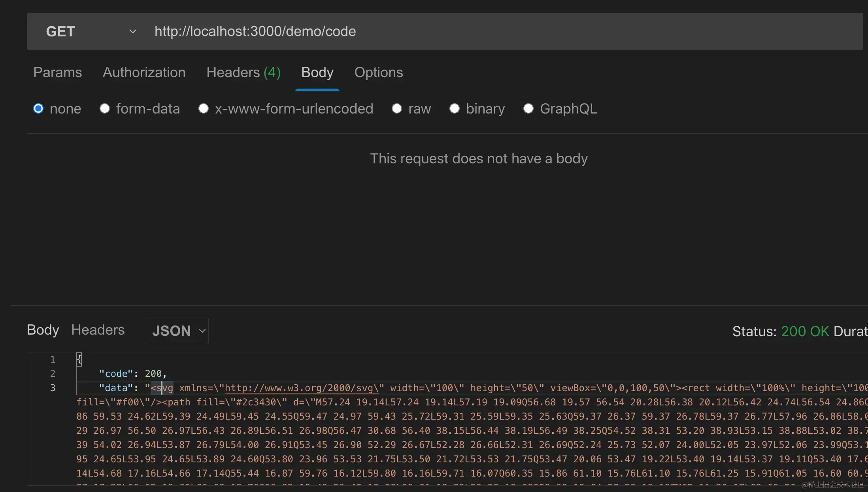The height and width of the screenshot is (492, 868).
Task: Click the 200 OK status text
Action: [805, 331]
